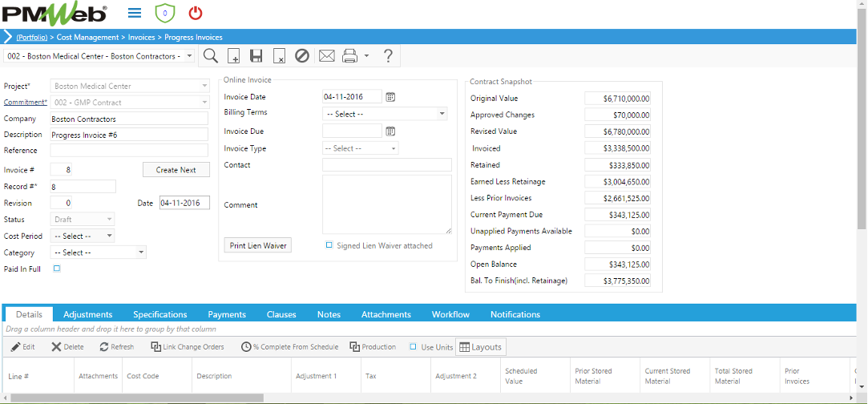Open the Billing Terms dropdown
This screenshot has height=404, width=868.
[x=442, y=114]
